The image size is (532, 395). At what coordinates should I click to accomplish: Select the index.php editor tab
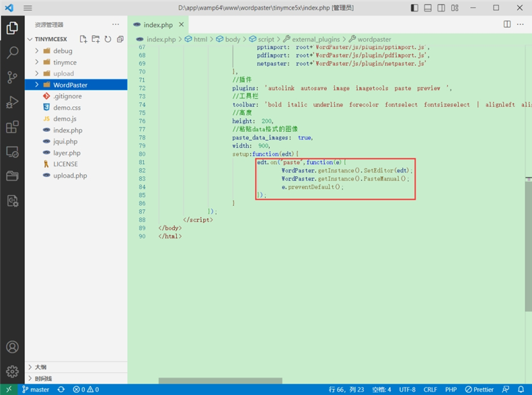pos(158,25)
